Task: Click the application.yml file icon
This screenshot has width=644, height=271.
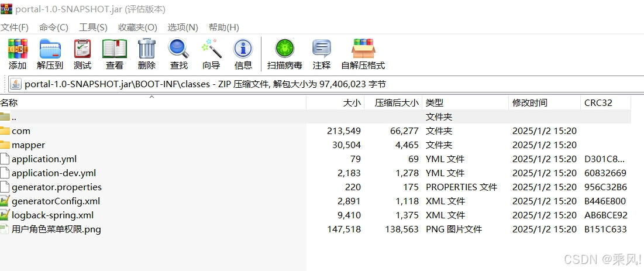Action: (x=4, y=159)
